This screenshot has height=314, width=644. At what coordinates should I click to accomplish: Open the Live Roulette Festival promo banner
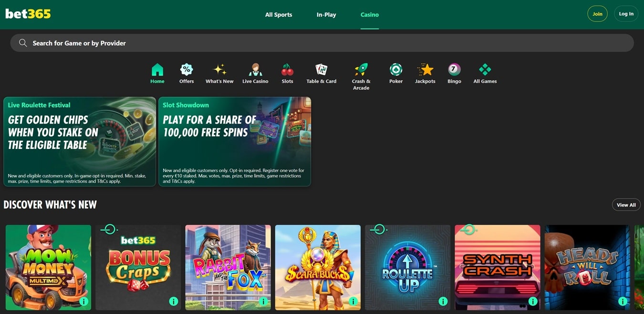(x=80, y=142)
